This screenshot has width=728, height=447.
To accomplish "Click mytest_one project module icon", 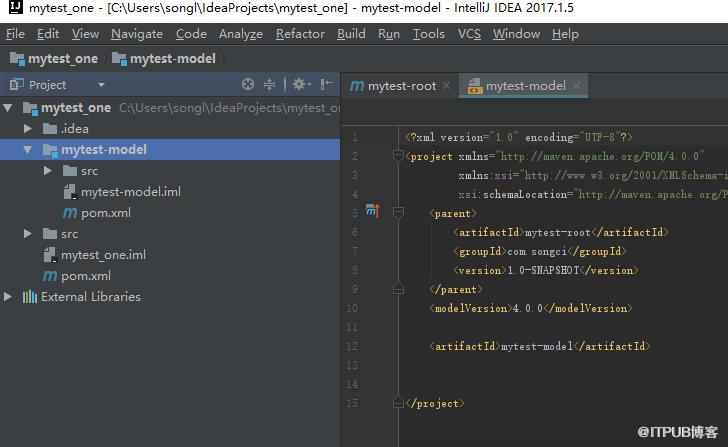I will point(30,108).
